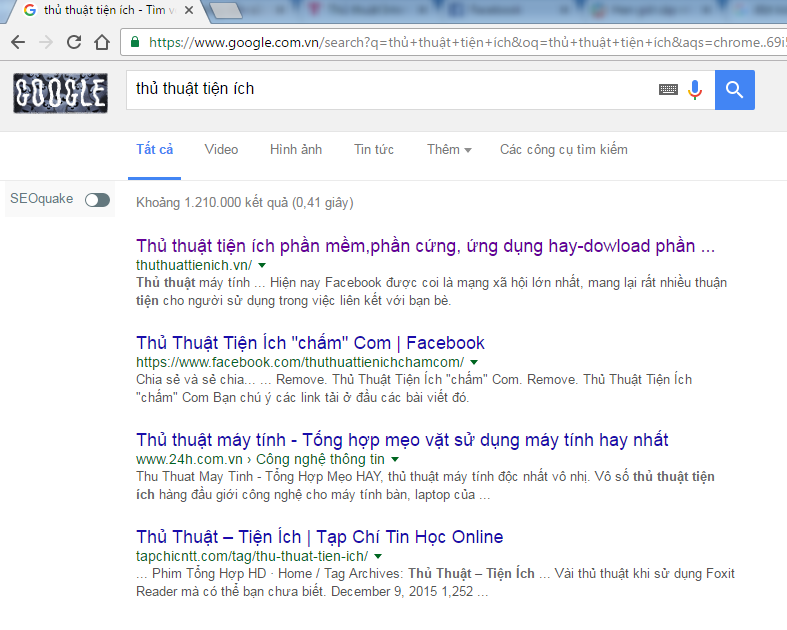The width and height of the screenshot is (787, 630).
Task: Click the browser back arrow button
Action: click(x=18, y=43)
